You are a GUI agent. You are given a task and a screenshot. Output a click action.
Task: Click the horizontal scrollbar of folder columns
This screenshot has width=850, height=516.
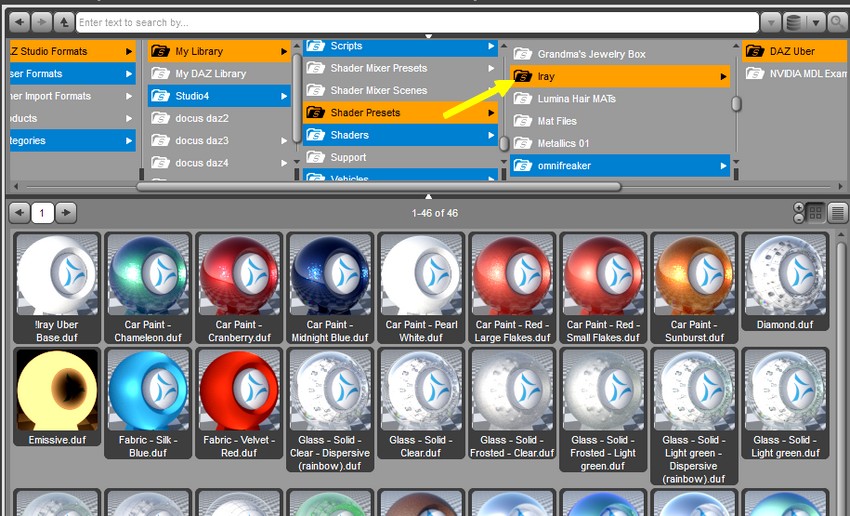pyautogui.click(x=378, y=186)
